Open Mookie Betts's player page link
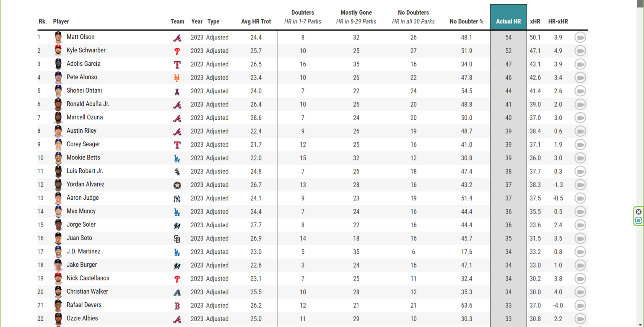The height and width of the screenshot is (327, 644). 83,157
